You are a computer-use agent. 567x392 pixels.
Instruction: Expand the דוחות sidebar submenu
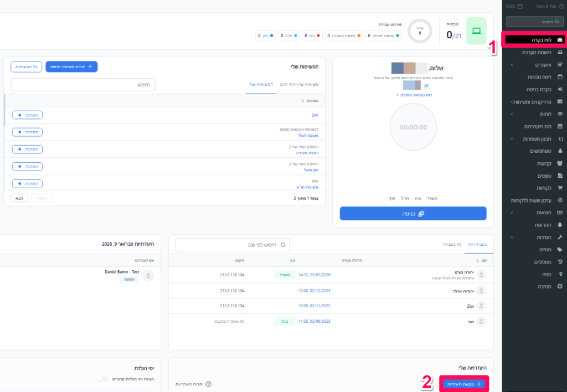pyautogui.click(x=511, y=114)
